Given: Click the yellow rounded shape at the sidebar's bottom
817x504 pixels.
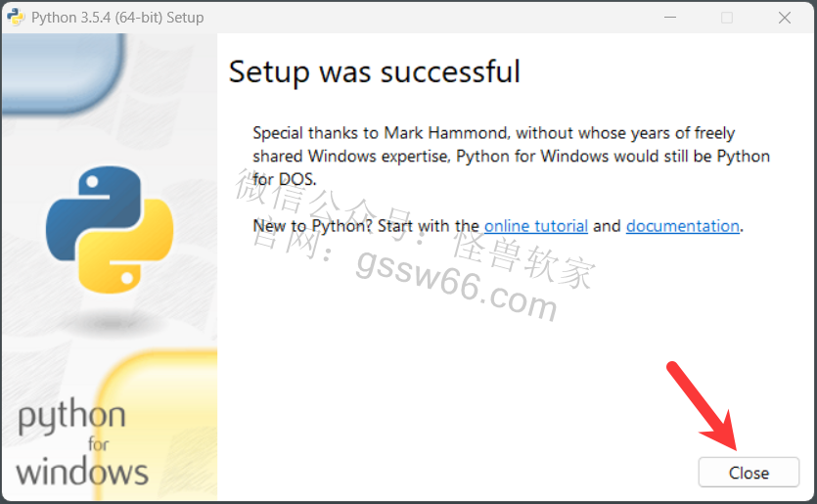Looking at the screenshot, I should click(158, 426).
